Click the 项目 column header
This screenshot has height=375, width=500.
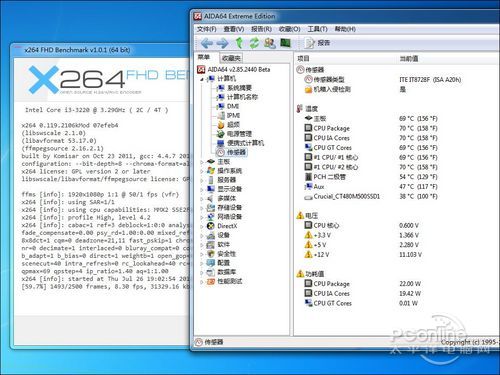[x=346, y=59]
